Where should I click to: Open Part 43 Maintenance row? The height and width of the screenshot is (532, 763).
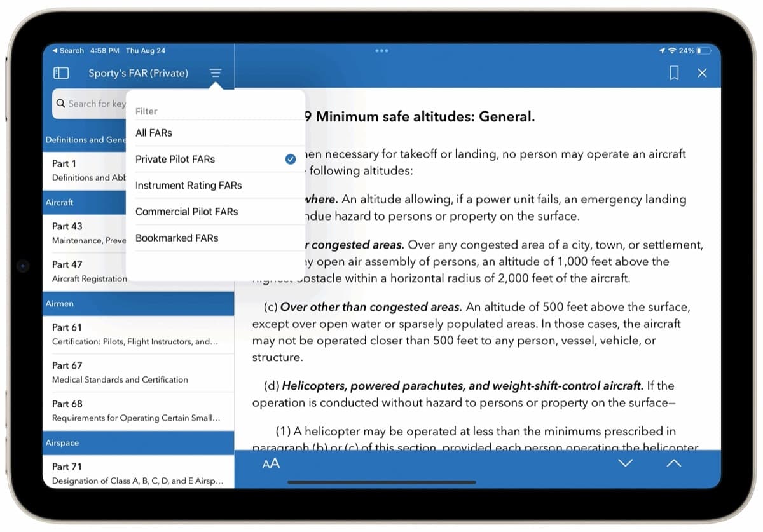coord(85,233)
